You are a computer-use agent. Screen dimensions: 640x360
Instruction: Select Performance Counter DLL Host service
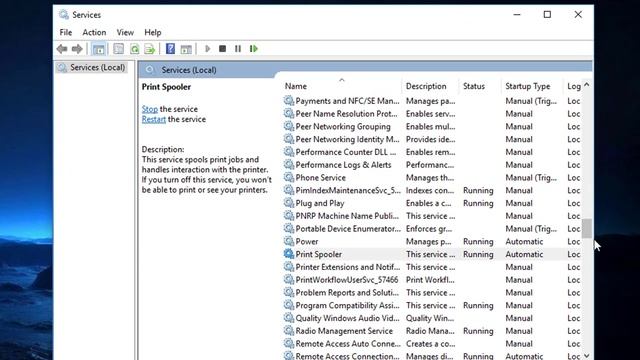coord(432,152)
